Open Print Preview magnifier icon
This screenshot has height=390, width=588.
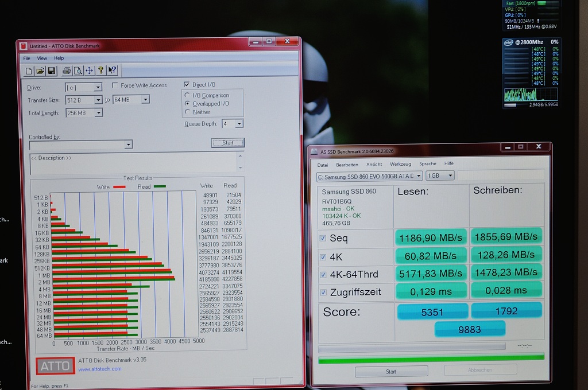click(x=78, y=71)
